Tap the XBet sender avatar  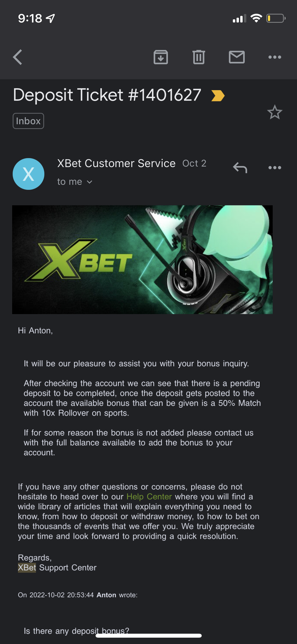point(29,174)
